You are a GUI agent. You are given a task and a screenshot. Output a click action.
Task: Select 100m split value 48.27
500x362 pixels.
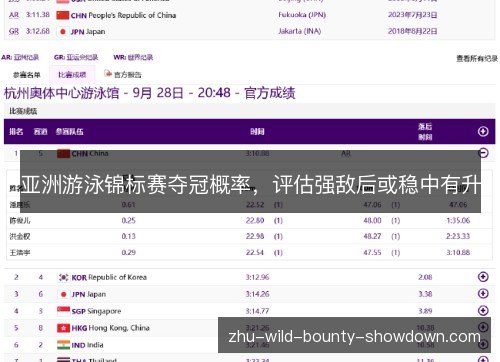point(372,236)
